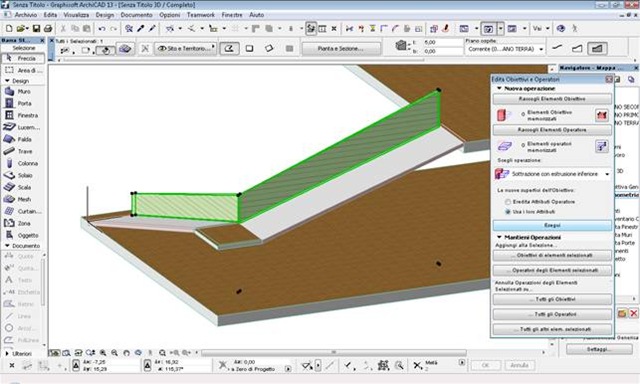
Task: Toggle the mesh with skirt construction option
Action: pos(577,49)
